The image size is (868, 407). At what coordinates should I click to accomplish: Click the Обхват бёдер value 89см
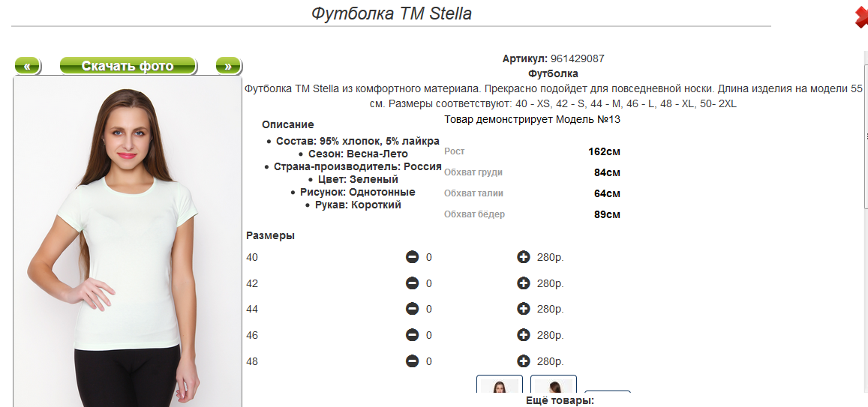(607, 214)
